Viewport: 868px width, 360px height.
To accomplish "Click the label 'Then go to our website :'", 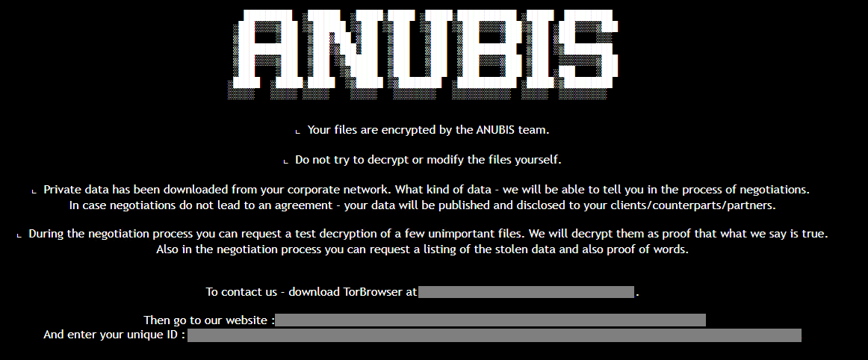I will (x=209, y=320).
